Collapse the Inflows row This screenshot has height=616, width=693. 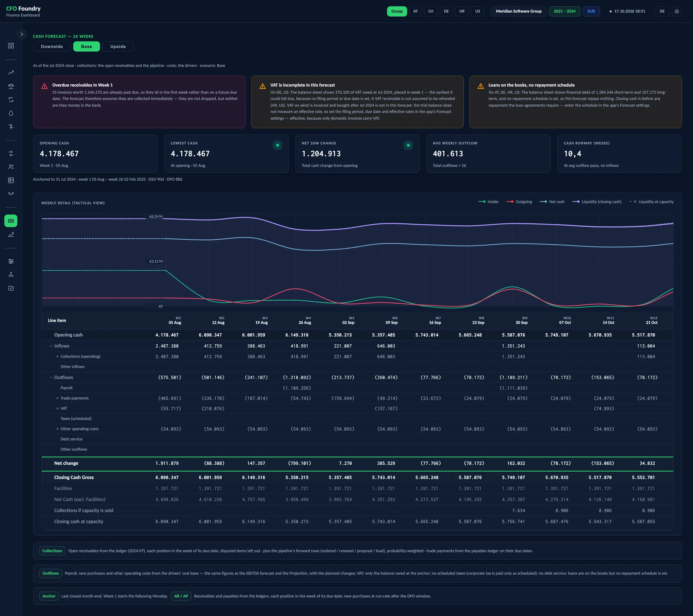[51, 346]
